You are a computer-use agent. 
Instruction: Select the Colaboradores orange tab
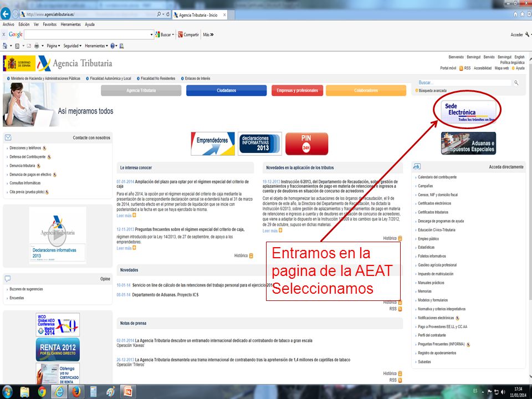pos(366,90)
